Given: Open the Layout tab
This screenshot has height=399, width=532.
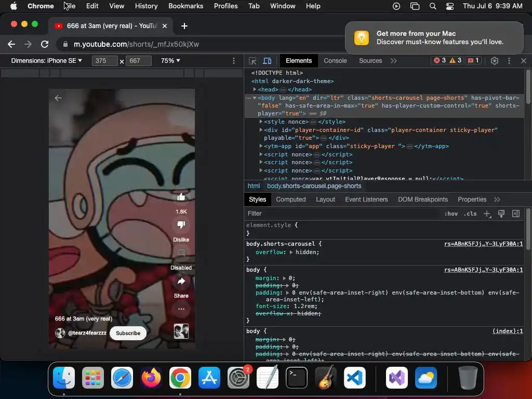Looking at the screenshot, I should 325,199.
